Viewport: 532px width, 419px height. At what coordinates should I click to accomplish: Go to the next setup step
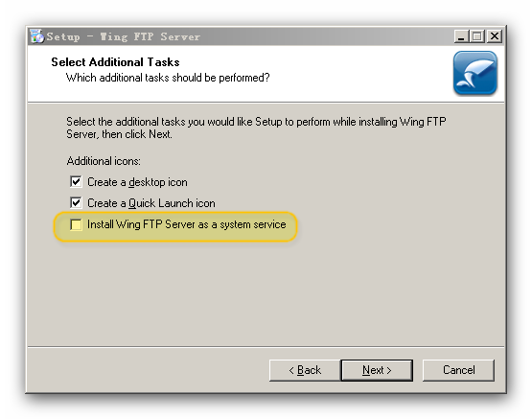[377, 370]
